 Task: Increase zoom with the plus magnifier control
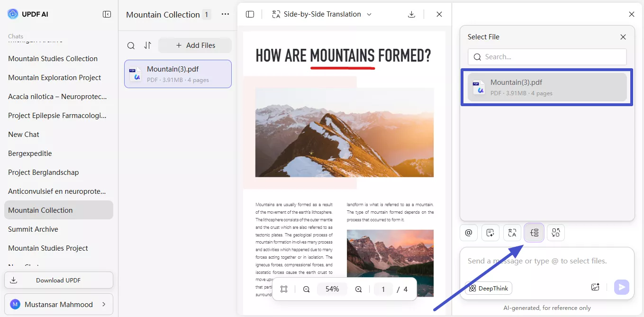pyautogui.click(x=358, y=289)
